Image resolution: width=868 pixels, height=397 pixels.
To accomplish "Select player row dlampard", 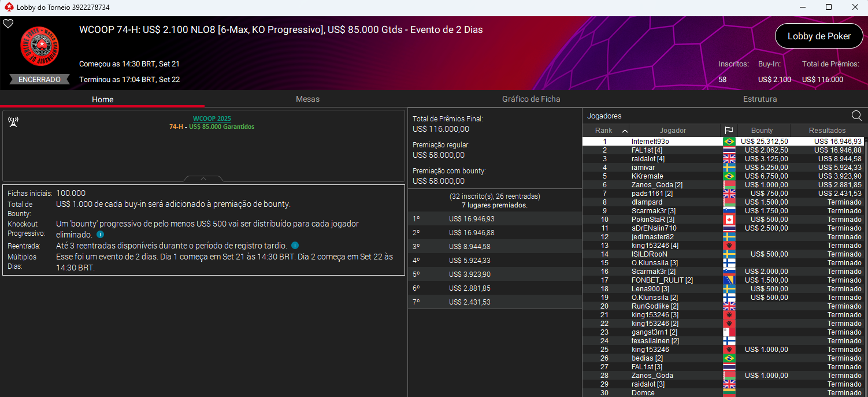I will point(723,202).
